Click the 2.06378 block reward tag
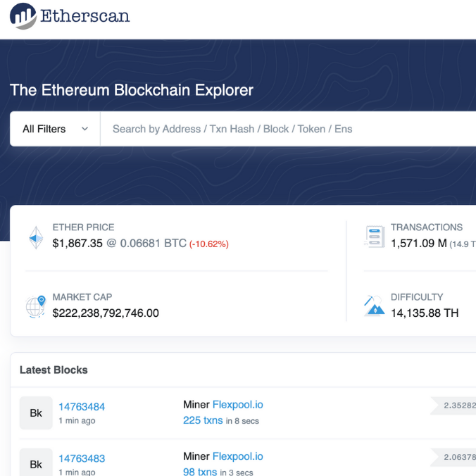The height and width of the screenshot is (476, 476). click(x=453, y=457)
